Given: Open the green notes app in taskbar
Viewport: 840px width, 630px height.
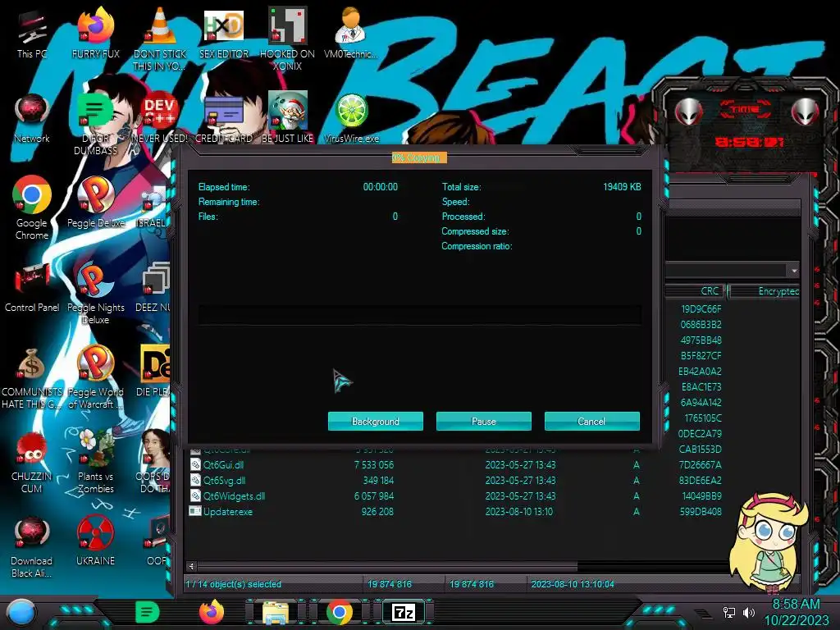Looking at the screenshot, I should point(147,612).
